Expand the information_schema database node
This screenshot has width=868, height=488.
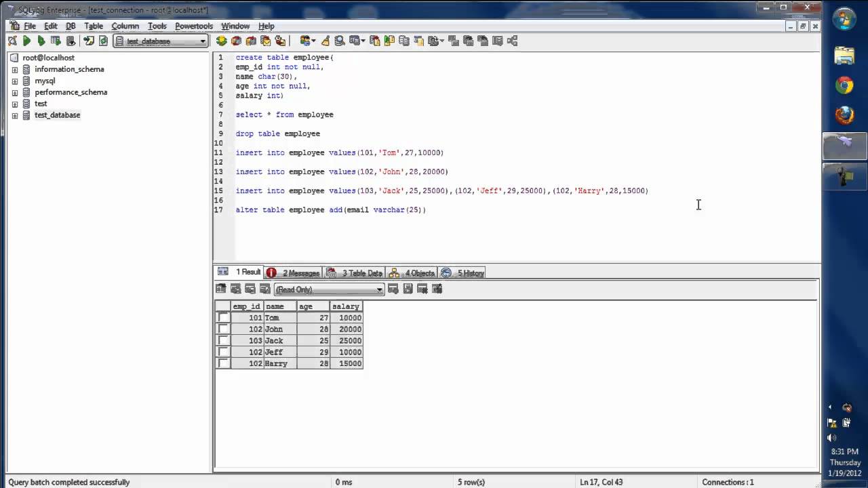tap(15, 69)
